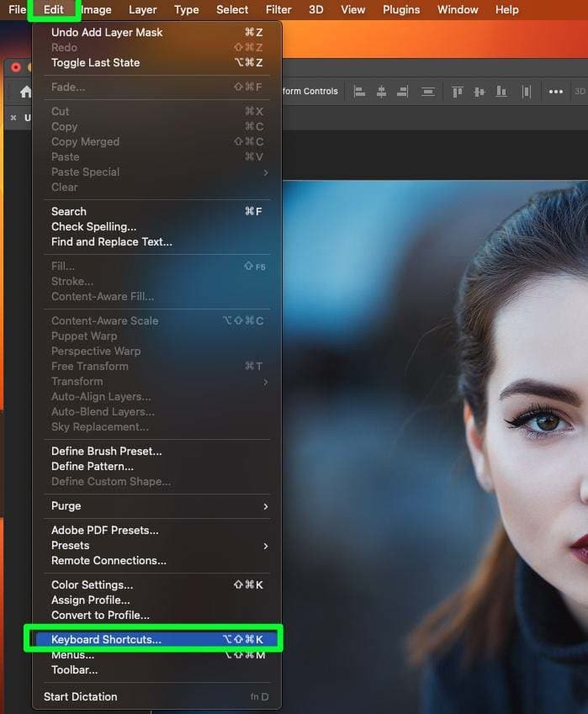The height and width of the screenshot is (714, 588).
Task: Choose Convert to Profile...
Action: [157, 616]
